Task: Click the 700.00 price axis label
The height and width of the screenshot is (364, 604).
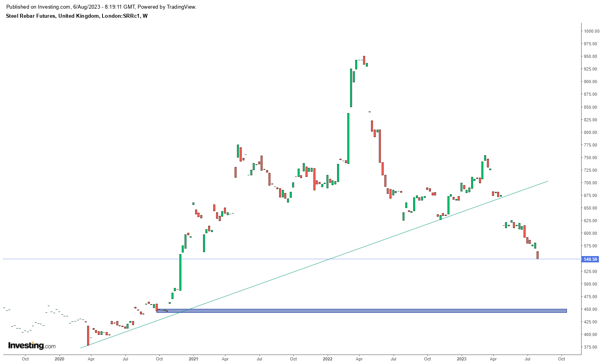Action: click(x=591, y=183)
